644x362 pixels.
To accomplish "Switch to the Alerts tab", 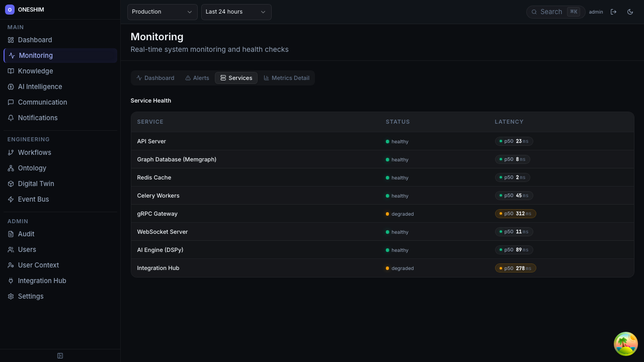I will [197, 78].
